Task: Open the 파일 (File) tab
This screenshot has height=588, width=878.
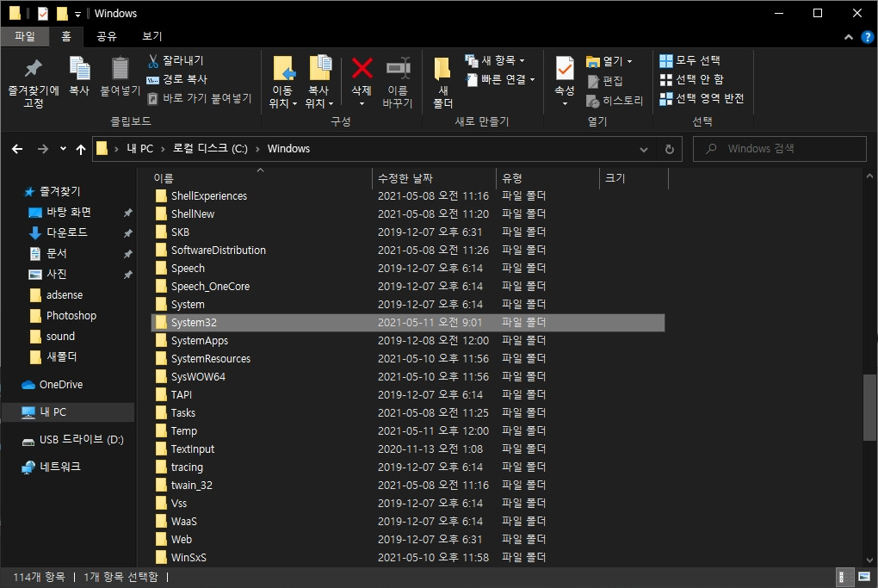Action: click(25, 36)
